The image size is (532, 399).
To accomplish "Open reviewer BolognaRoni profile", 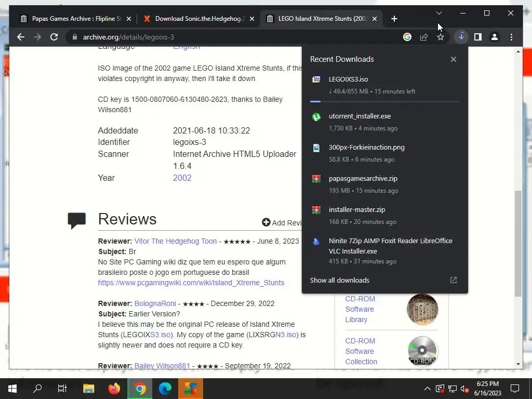I will pos(155,303).
